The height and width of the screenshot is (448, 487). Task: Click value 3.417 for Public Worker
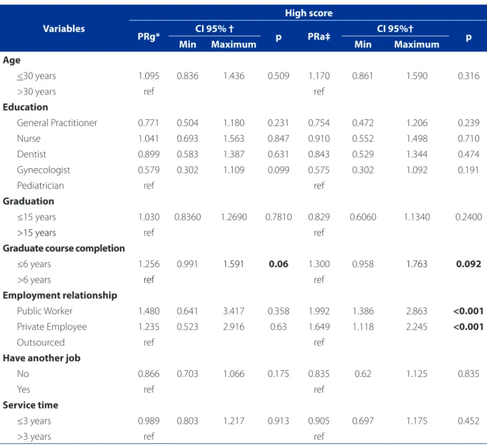pyautogui.click(x=233, y=311)
